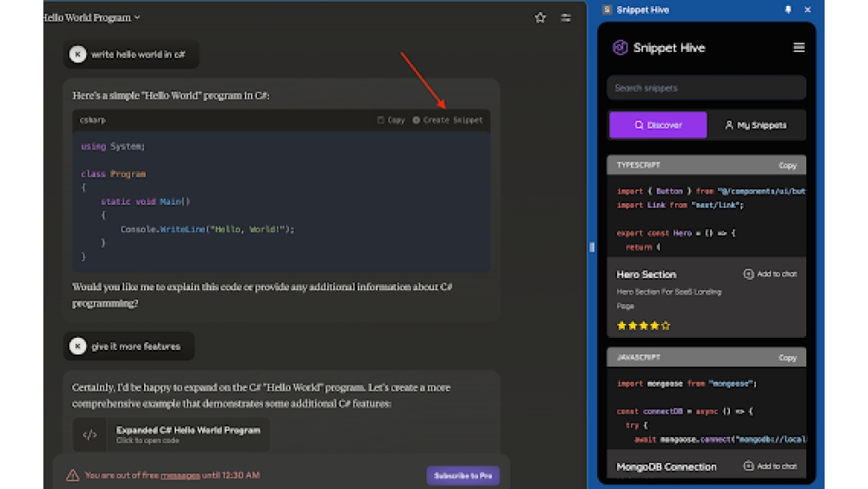868x489 pixels.
Task: Click the code icon of the expanded program
Action: coord(89,435)
